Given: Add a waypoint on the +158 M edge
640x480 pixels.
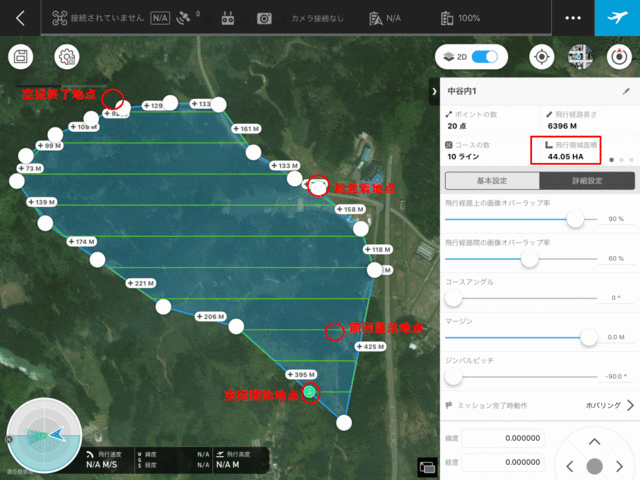Looking at the screenshot, I should pos(350,209).
